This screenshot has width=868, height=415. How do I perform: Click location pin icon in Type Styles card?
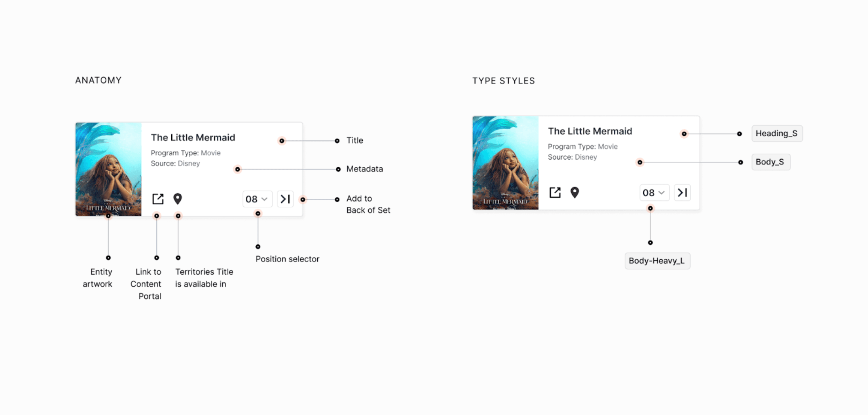(x=575, y=192)
